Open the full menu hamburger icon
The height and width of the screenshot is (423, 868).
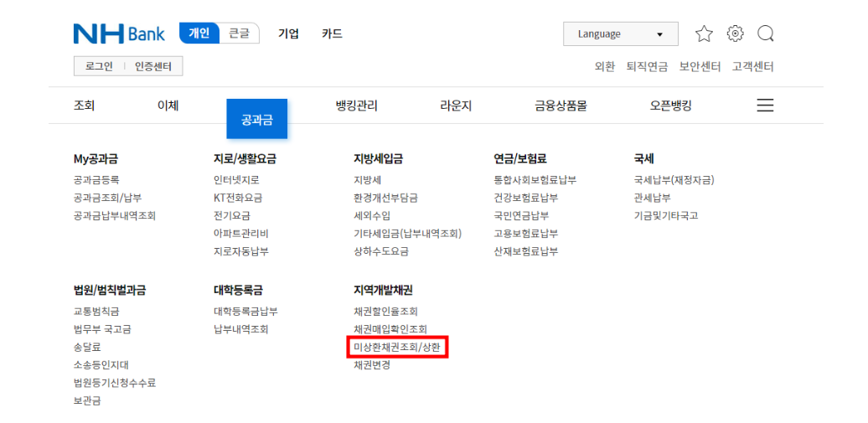(765, 106)
